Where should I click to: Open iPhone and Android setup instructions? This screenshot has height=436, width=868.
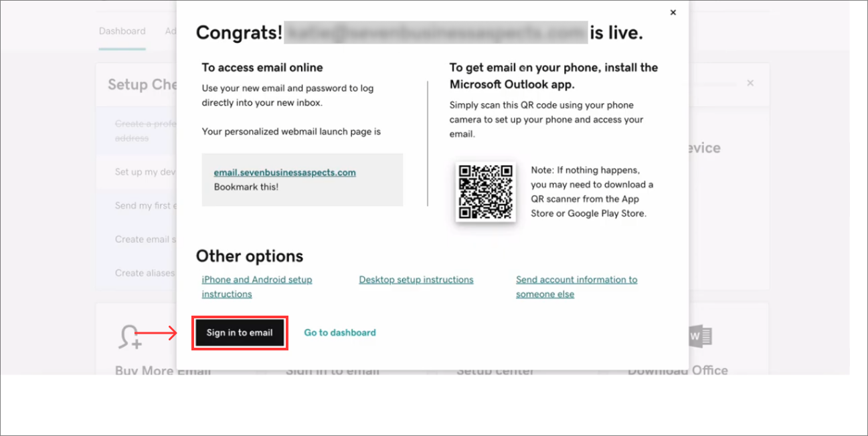257,287
